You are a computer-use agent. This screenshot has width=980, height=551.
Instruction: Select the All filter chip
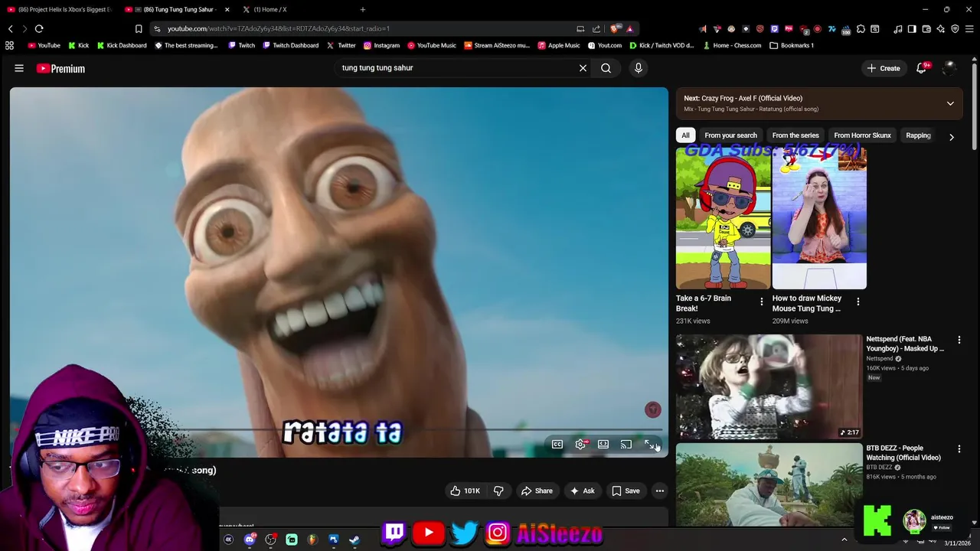click(x=685, y=135)
